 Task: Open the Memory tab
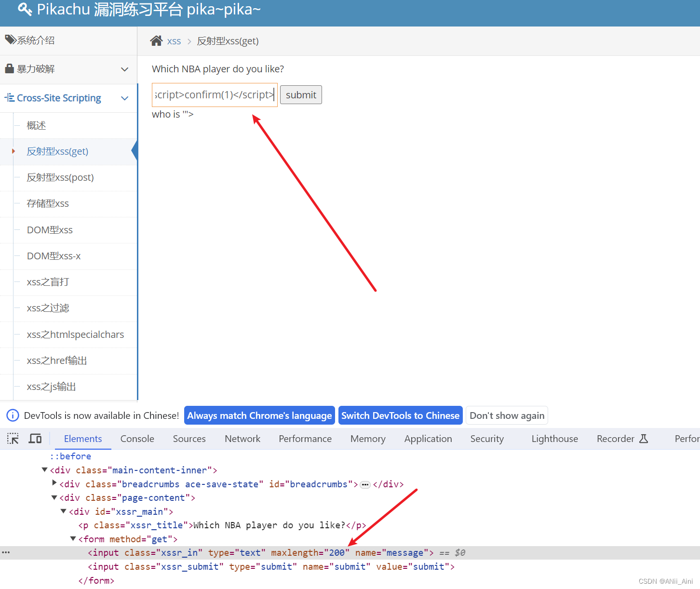(368, 439)
